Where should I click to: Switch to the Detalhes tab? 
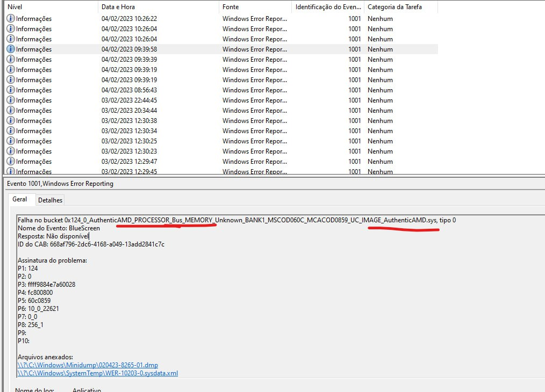pyautogui.click(x=50, y=200)
